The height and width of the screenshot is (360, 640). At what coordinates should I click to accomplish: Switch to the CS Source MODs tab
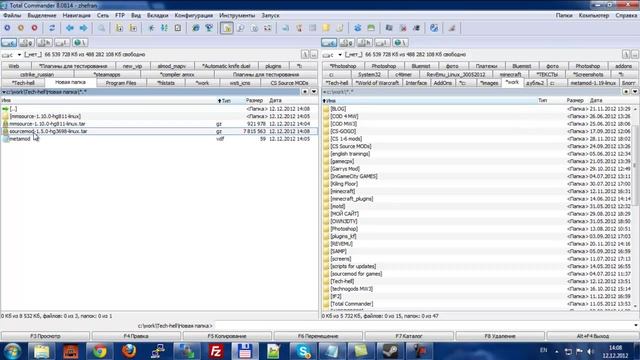point(289,83)
